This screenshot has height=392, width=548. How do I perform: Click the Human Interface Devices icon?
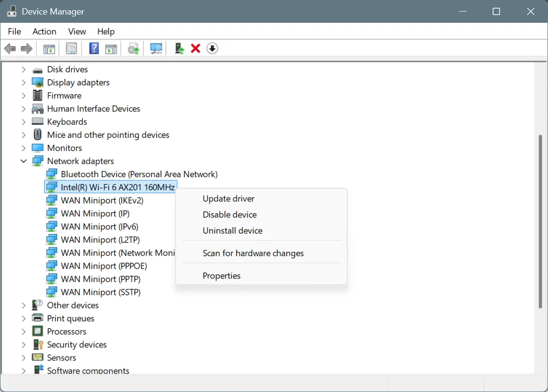(x=37, y=109)
